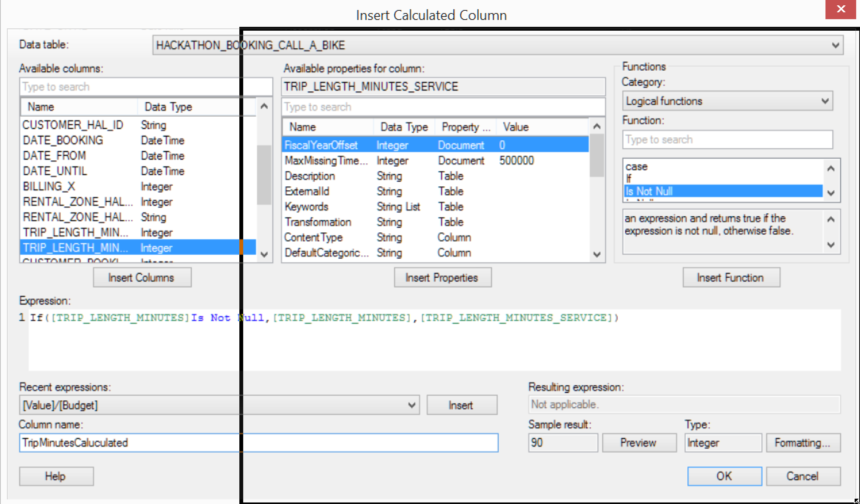Click the Help button

pyautogui.click(x=56, y=476)
